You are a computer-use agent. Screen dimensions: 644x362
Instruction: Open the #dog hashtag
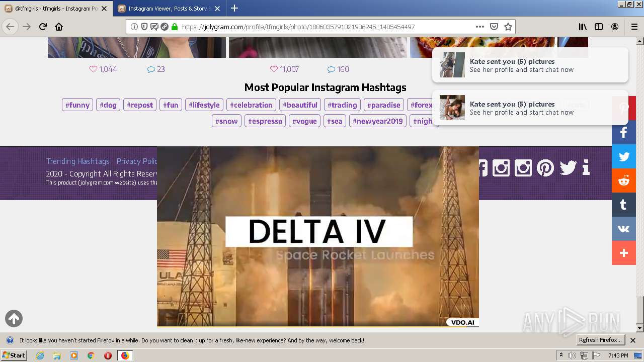coord(108,105)
